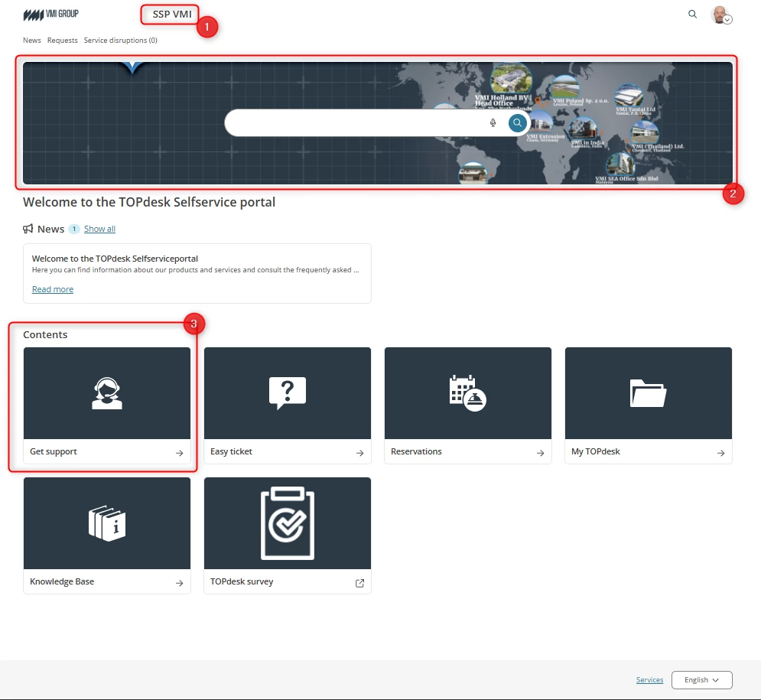Click the Easy ticket question bubble icon
This screenshot has height=700, width=761.
coord(288,392)
